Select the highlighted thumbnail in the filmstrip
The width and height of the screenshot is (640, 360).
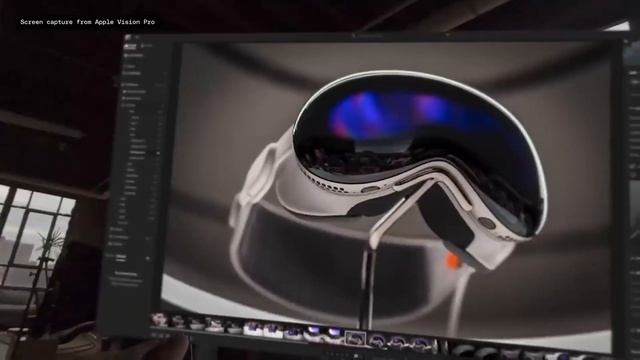356,338
